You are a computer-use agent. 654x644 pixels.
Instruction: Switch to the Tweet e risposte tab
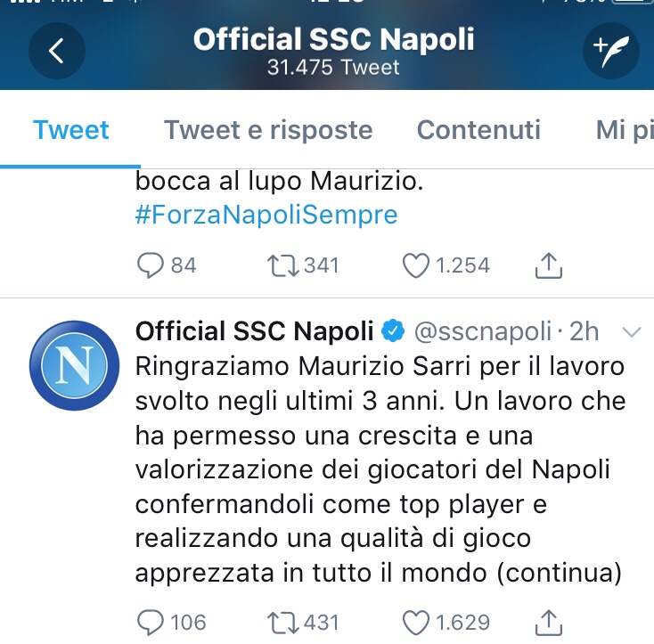268,130
